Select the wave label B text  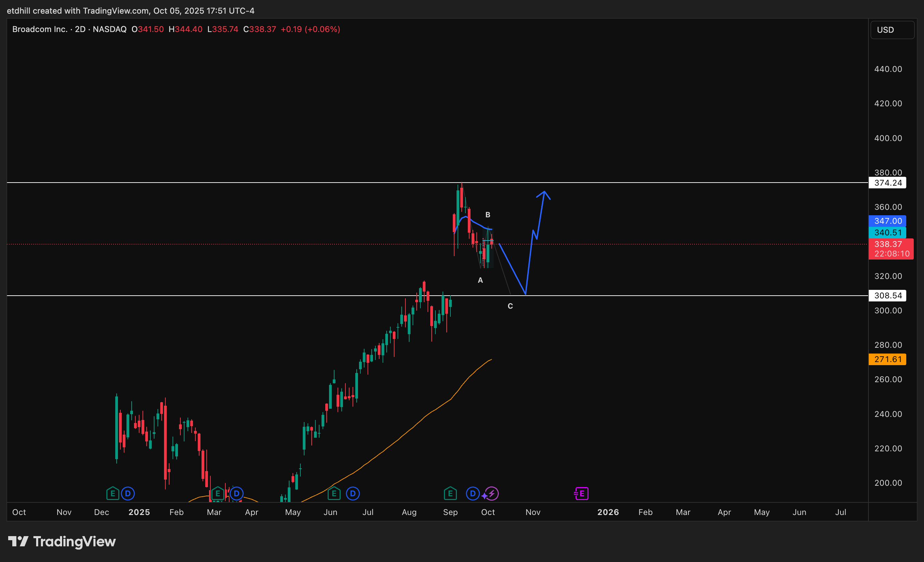point(488,215)
